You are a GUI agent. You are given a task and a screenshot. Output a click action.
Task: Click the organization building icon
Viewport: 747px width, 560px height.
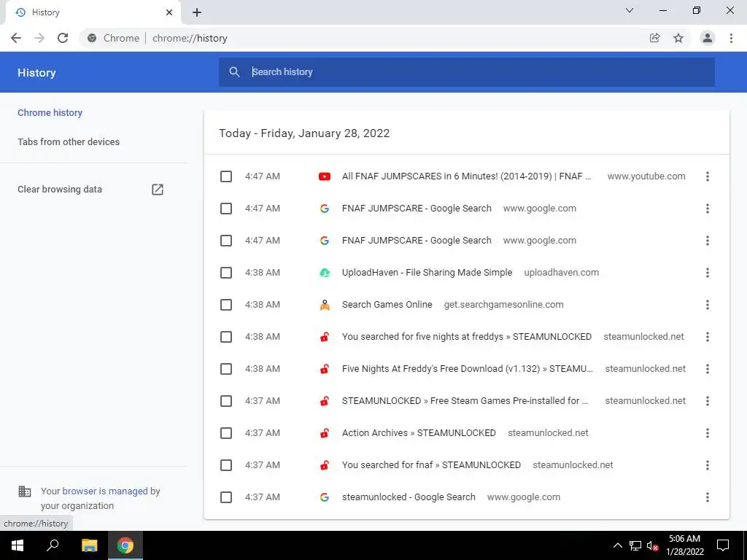pos(25,491)
